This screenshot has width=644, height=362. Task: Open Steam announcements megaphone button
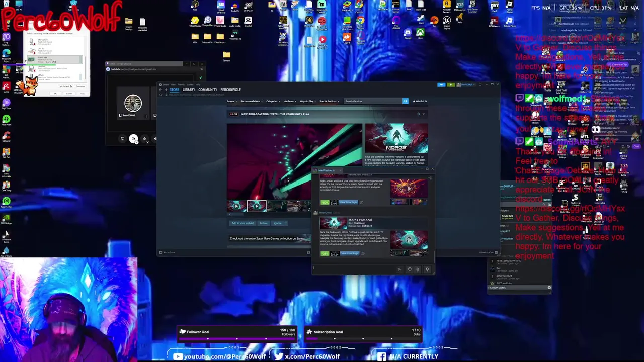coord(442,84)
